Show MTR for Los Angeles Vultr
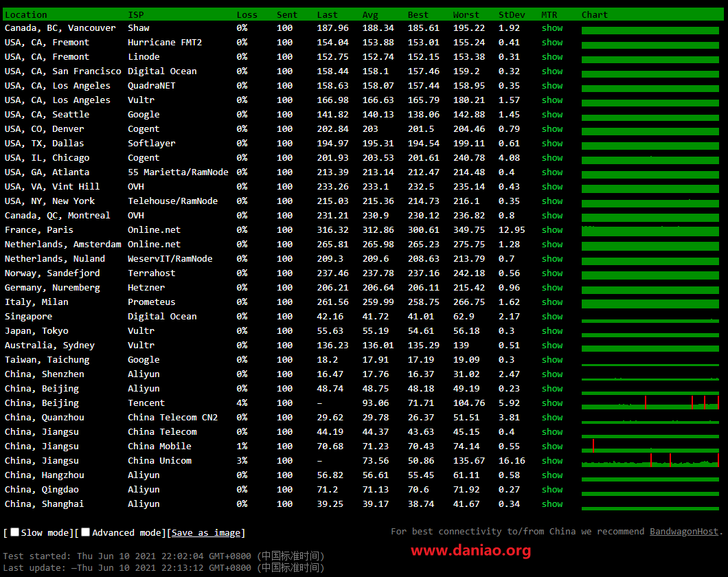728x577 pixels. coord(552,100)
